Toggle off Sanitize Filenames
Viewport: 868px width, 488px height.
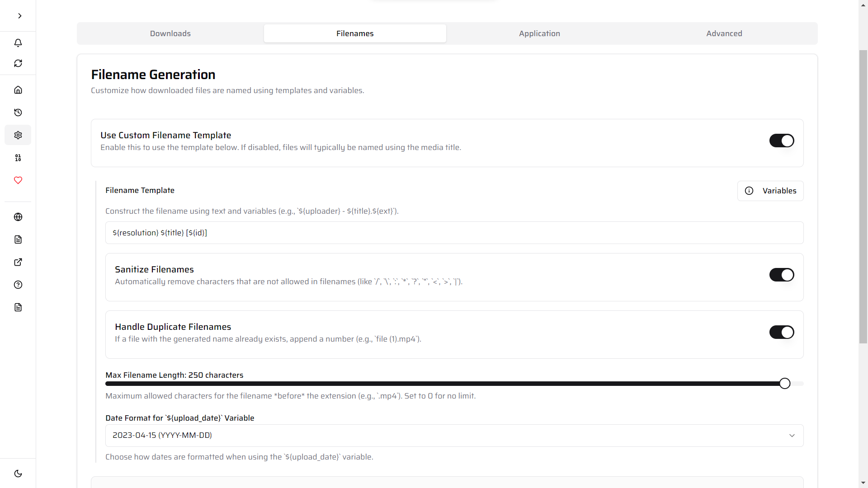click(781, 275)
